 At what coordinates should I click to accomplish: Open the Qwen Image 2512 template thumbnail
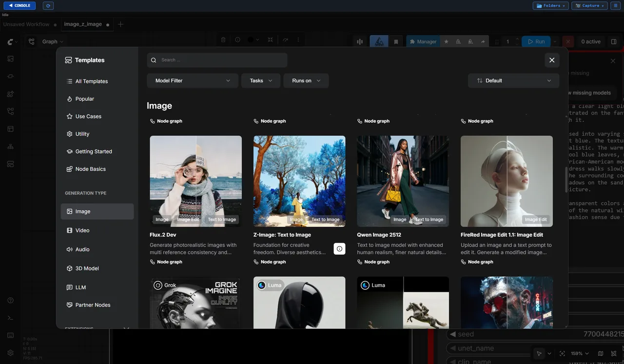[403, 181]
